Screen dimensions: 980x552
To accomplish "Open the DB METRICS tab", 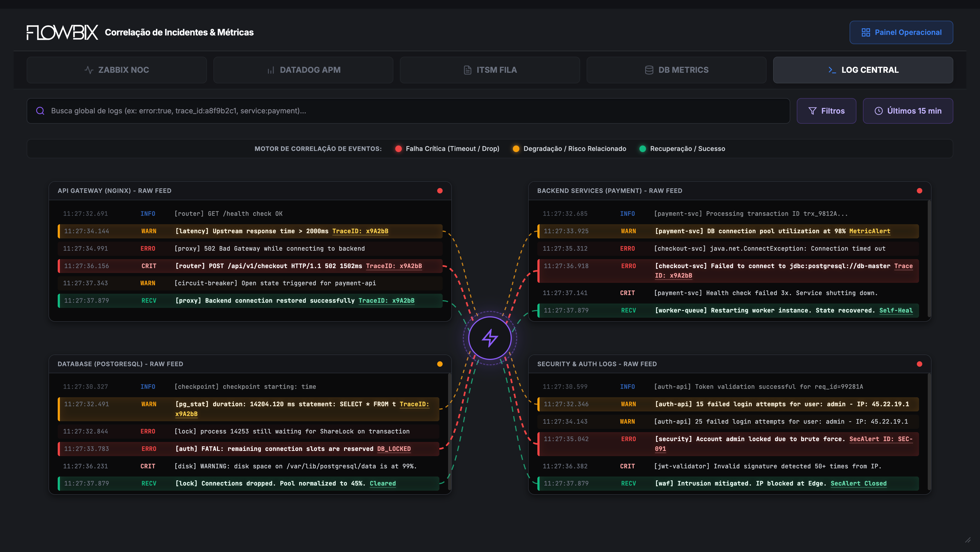I will (676, 70).
